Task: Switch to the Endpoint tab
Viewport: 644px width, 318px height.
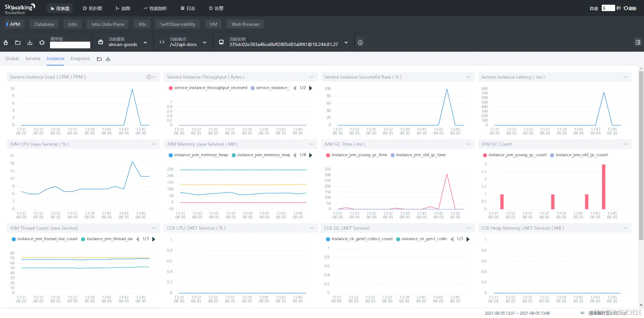Action: pos(80,58)
